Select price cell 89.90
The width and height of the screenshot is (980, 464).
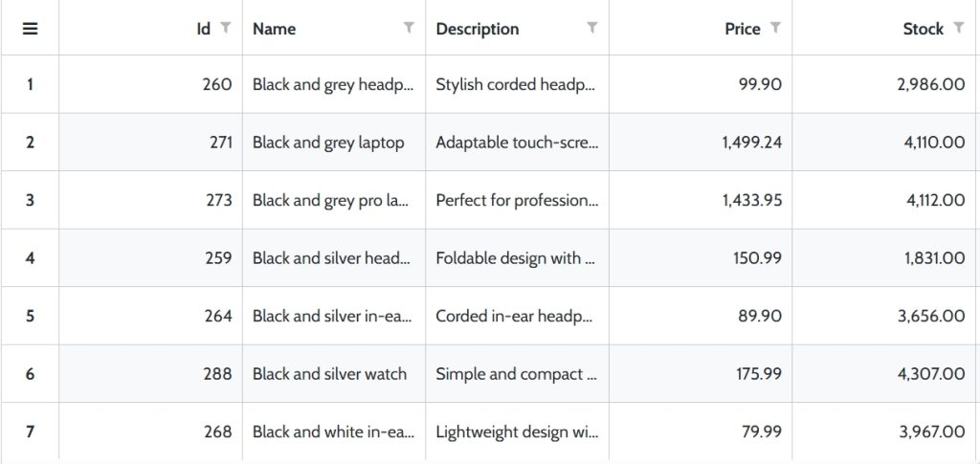pyautogui.click(x=701, y=316)
